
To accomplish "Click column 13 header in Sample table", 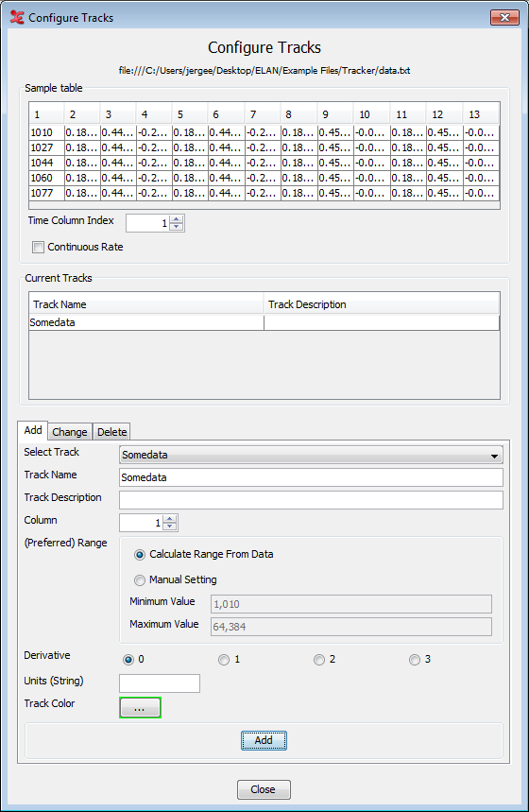I will click(481, 114).
